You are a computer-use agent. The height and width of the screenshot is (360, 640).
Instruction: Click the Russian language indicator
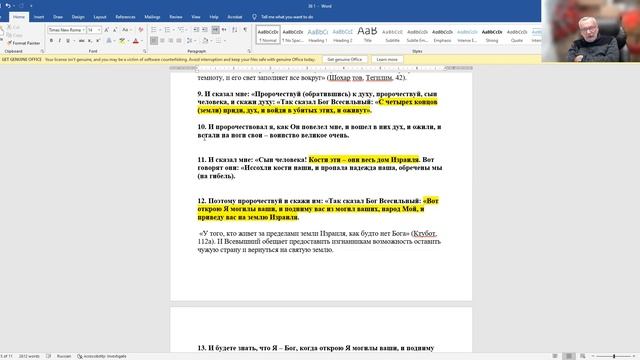pos(64,356)
